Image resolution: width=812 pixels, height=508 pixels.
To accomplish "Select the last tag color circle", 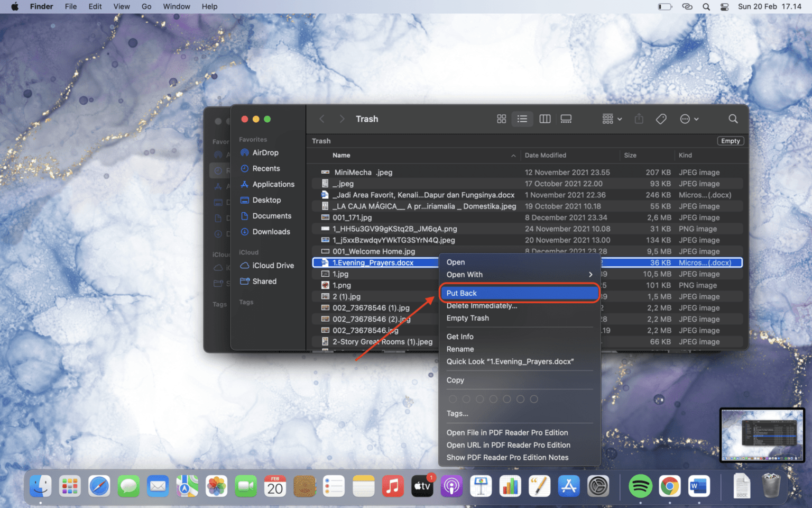I will pyautogui.click(x=534, y=399).
